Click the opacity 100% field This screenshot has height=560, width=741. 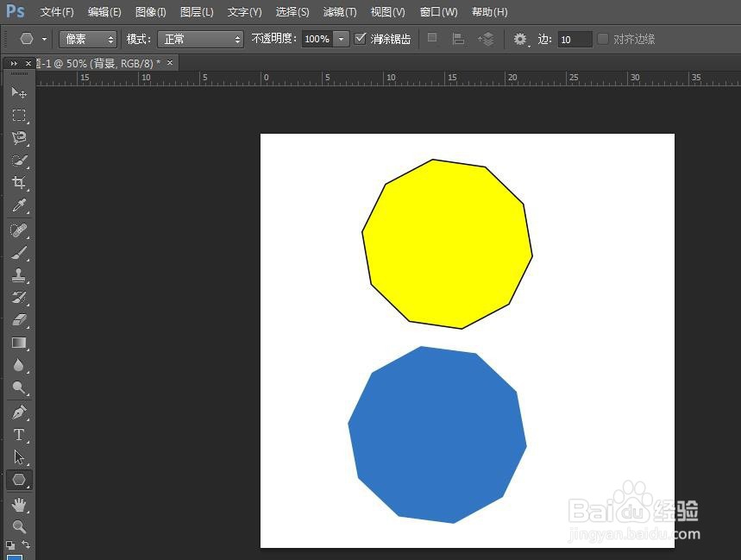click(x=317, y=39)
